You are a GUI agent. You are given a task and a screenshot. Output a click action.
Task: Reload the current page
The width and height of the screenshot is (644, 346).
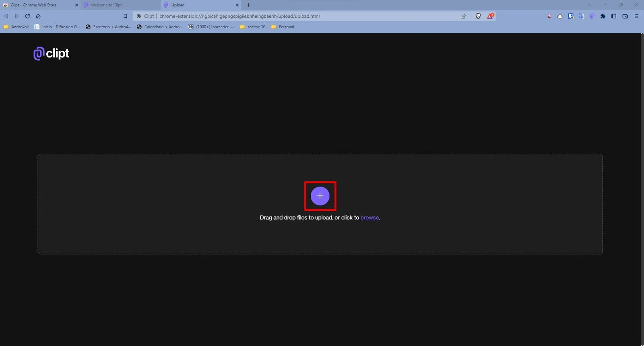[27, 16]
